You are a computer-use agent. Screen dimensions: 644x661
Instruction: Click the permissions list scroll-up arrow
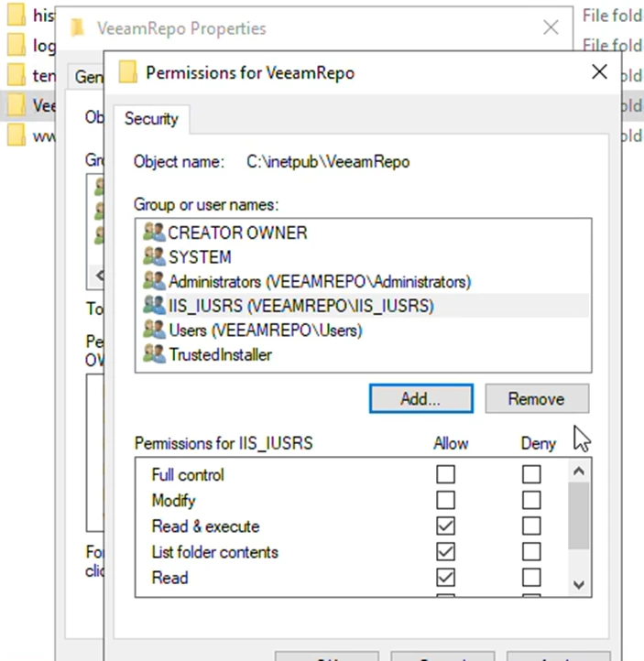click(579, 471)
